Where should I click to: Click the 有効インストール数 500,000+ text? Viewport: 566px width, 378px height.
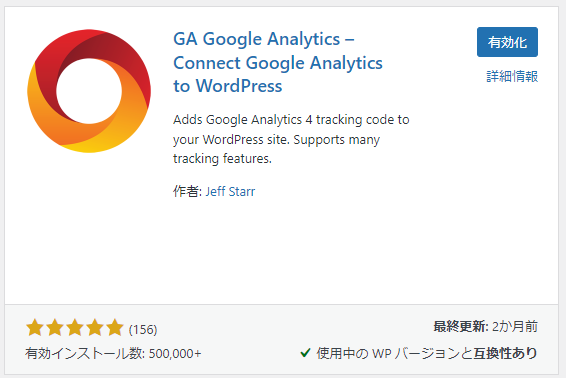pyautogui.click(x=113, y=353)
